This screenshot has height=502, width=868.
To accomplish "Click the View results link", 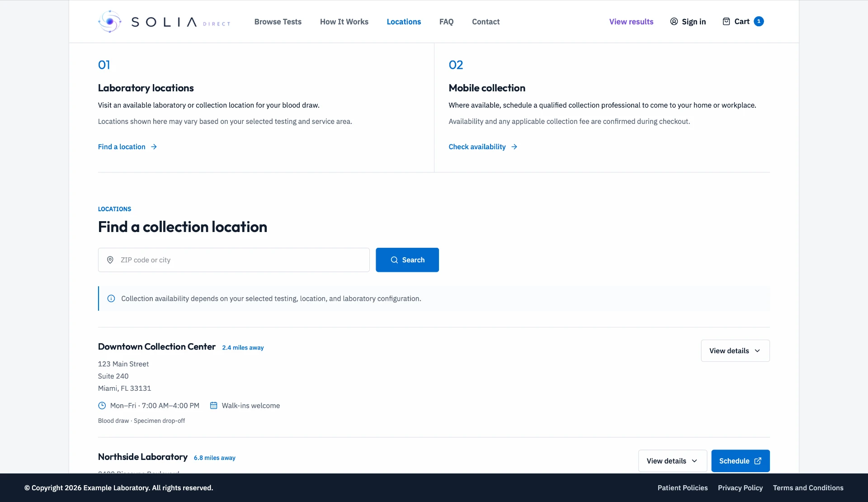I will point(631,22).
